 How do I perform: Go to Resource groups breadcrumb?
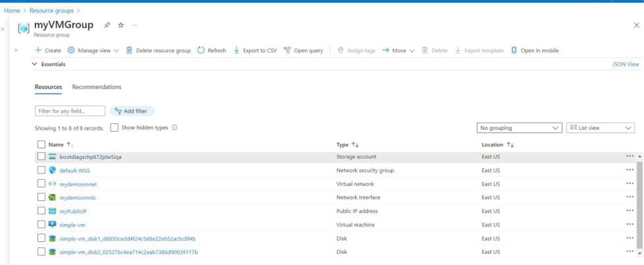pos(51,11)
